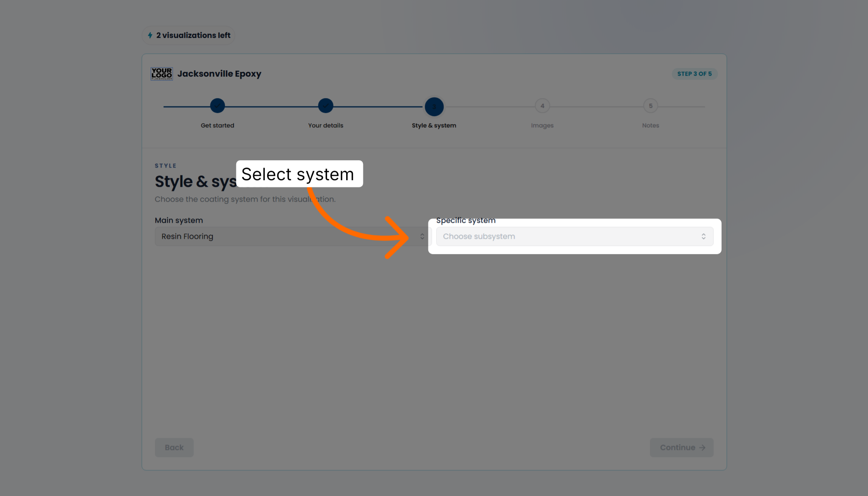868x496 pixels.
Task: Click the STEP 3 OF 5 badge
Action: click(x=694, y=73)
